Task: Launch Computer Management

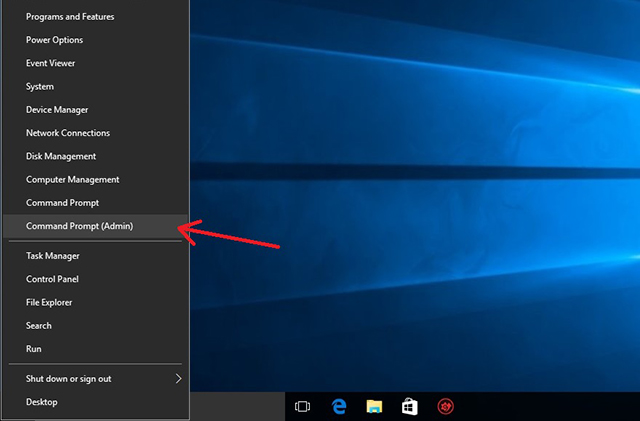Action: coord(96,180)
